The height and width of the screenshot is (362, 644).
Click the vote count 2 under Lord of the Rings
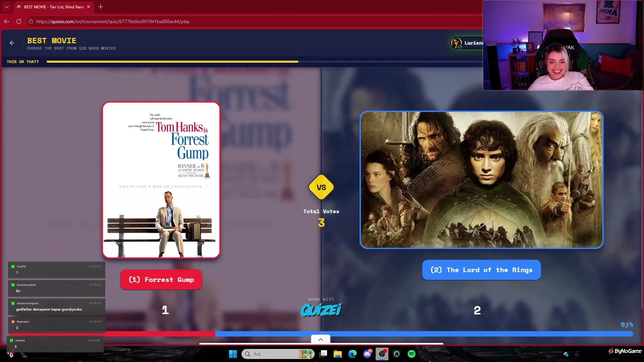(x=477, y=311)
